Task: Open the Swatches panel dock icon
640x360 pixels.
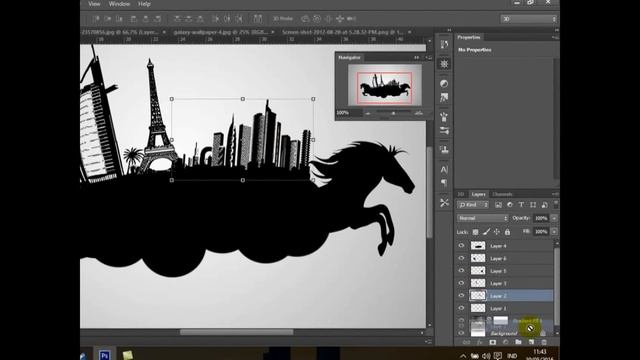Action: [x=444, y=98]
